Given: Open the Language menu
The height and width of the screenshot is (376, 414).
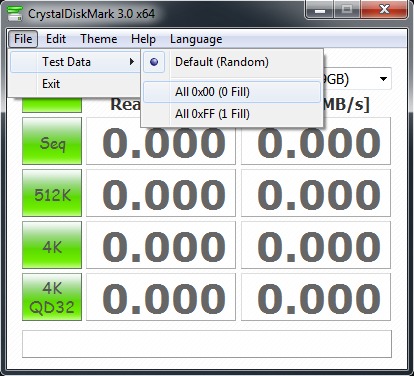Looking at the screenshot, I should pyautogui.click(x=196, y=39).
